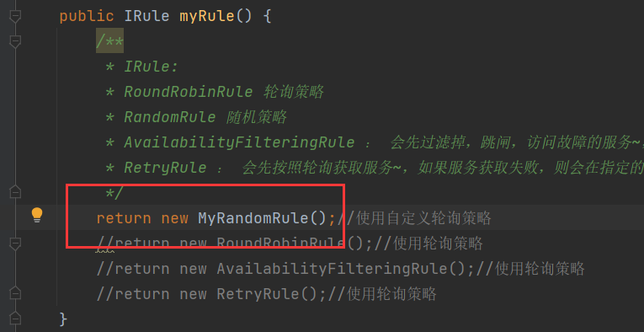Click the yellow lightbulb quick-fix icon
The height and width of the screenshot is (332, 644).
tap(37, 215)
